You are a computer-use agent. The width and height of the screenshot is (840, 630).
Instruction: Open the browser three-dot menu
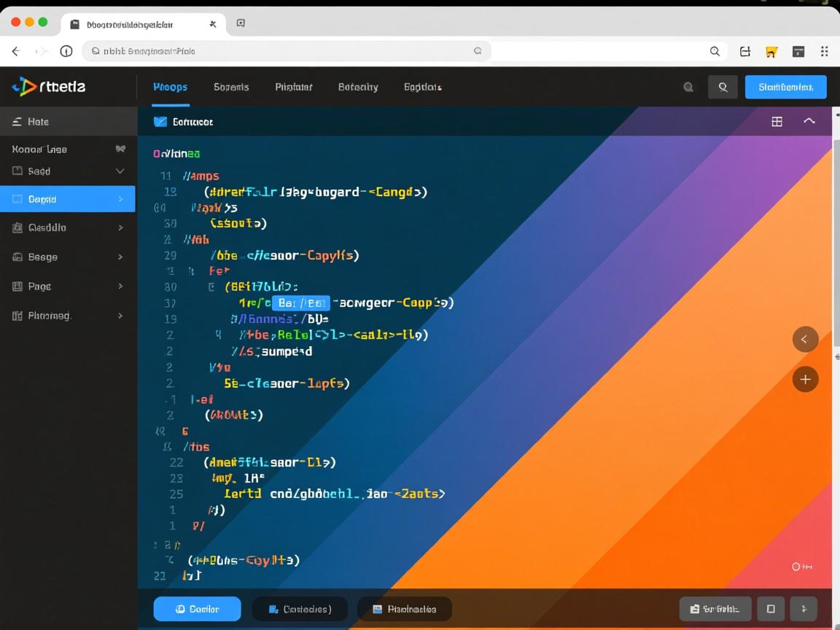[824, 51]
